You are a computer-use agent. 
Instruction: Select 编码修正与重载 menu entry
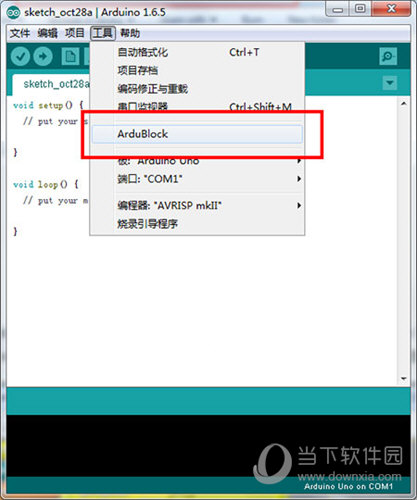pyautogui.click(x=197, y=89)
